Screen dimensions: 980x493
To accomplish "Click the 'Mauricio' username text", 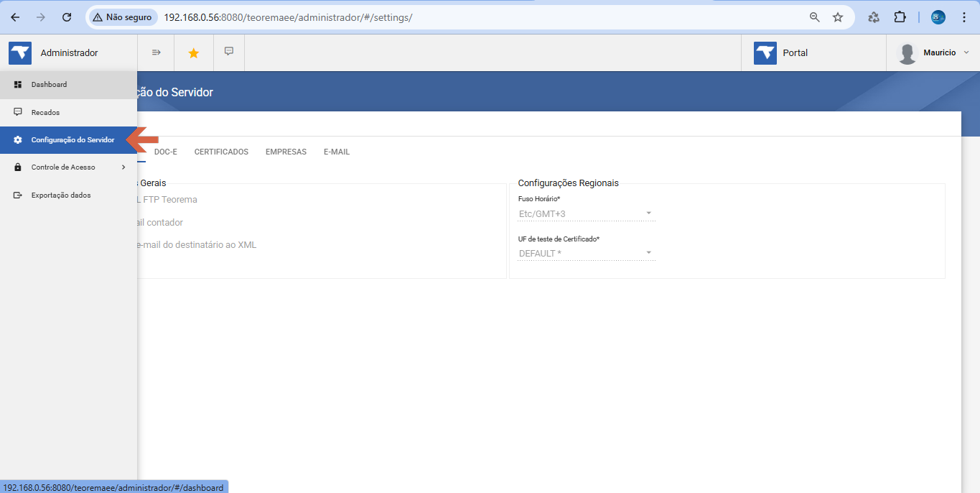I will 940,52.
